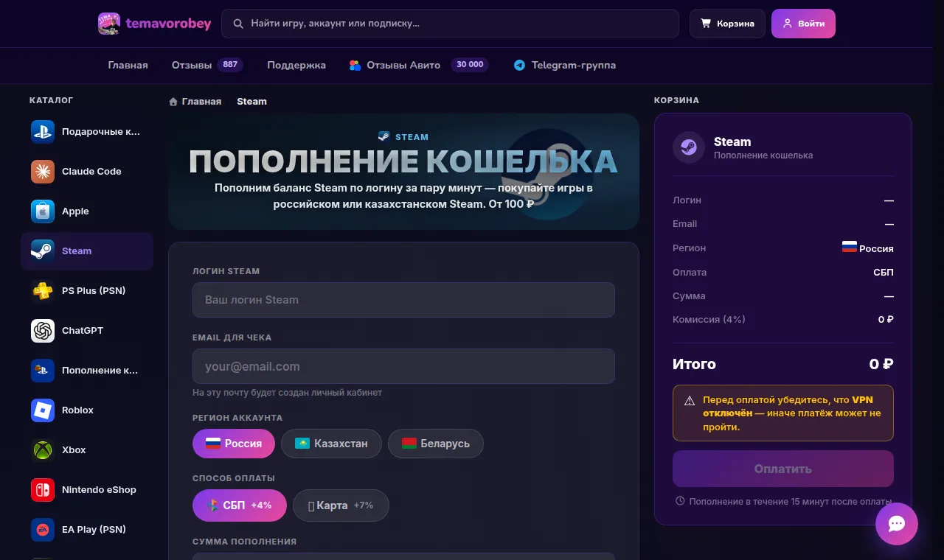Click the Комиссия (4%) row label
944x560 pixels.
[709, 319]
